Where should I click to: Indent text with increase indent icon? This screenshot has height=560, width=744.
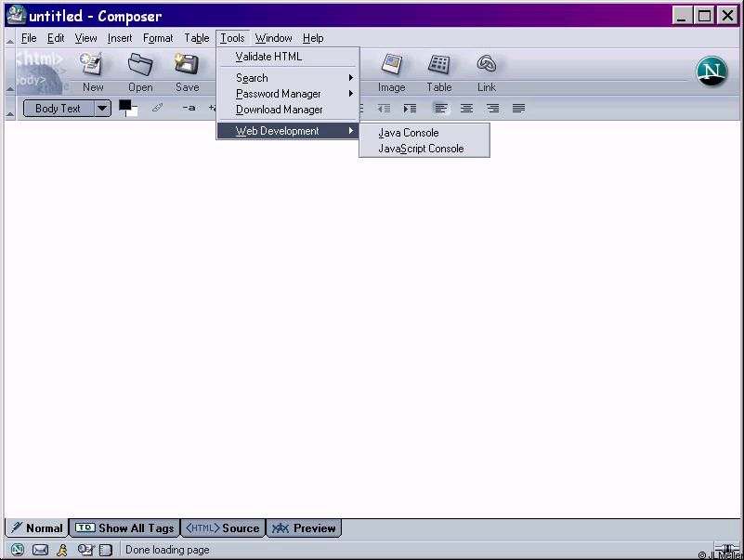pyautogui.click(x=410, y=109)
